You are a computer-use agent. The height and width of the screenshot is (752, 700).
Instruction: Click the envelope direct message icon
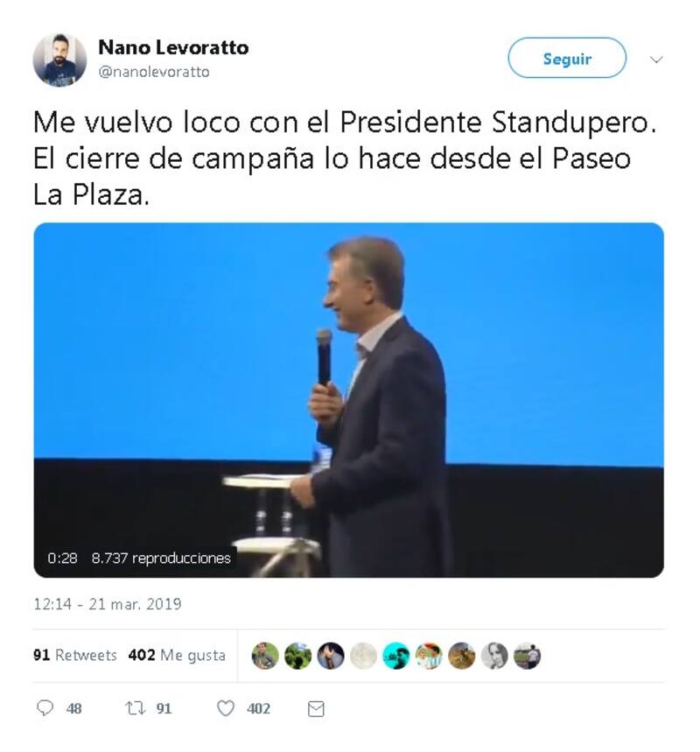[316, 709]
